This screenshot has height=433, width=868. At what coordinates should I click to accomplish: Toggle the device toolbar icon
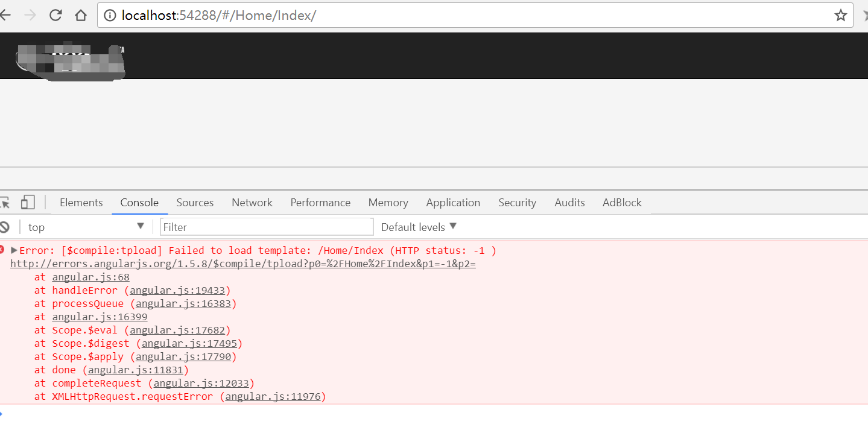(x=28, y=203)
